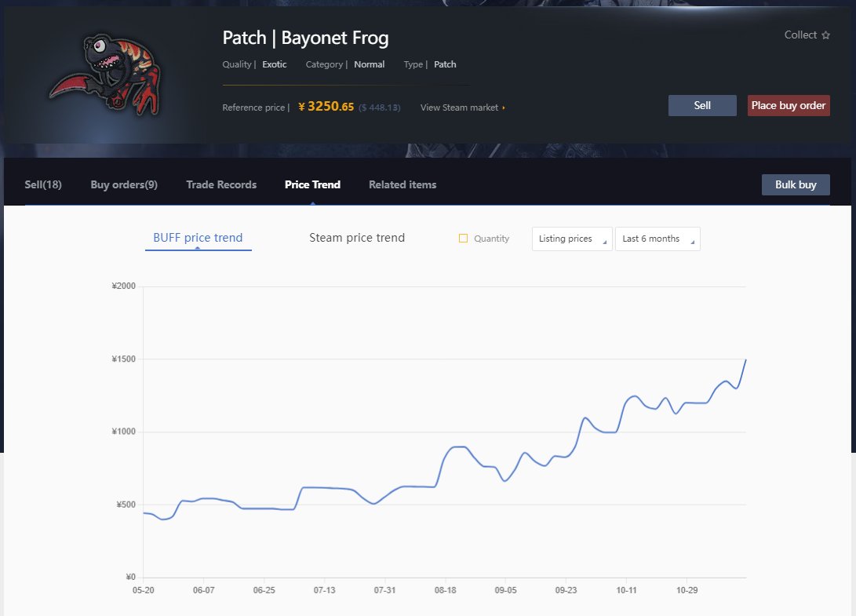Click the ¥1500 axis label
The height and width of the screenshot is (616, 856).
click(x=123, y=359)
